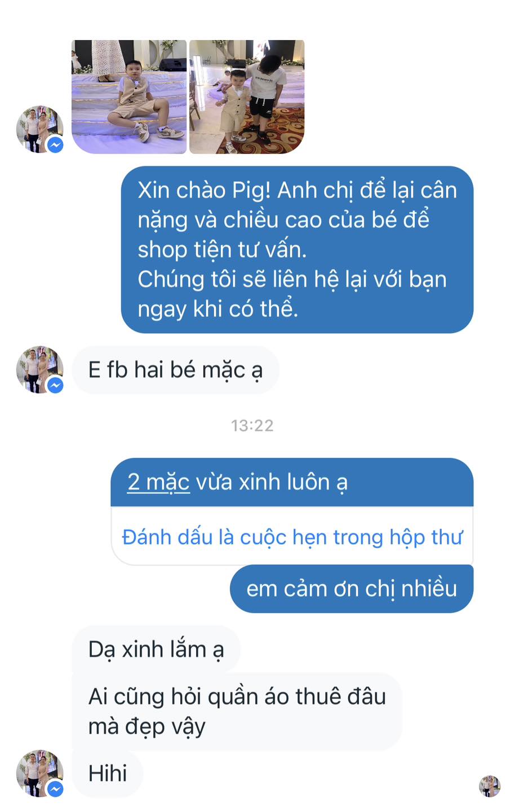
Task: Open the photo of the boy sitting on steps
Action: (x=129, y=97)
